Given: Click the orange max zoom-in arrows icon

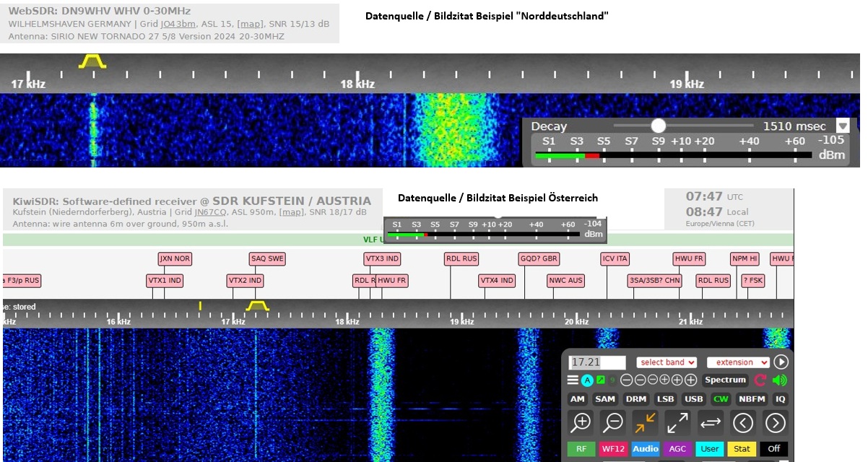Looking at the screenshot, I should click(x=645, y=422).
